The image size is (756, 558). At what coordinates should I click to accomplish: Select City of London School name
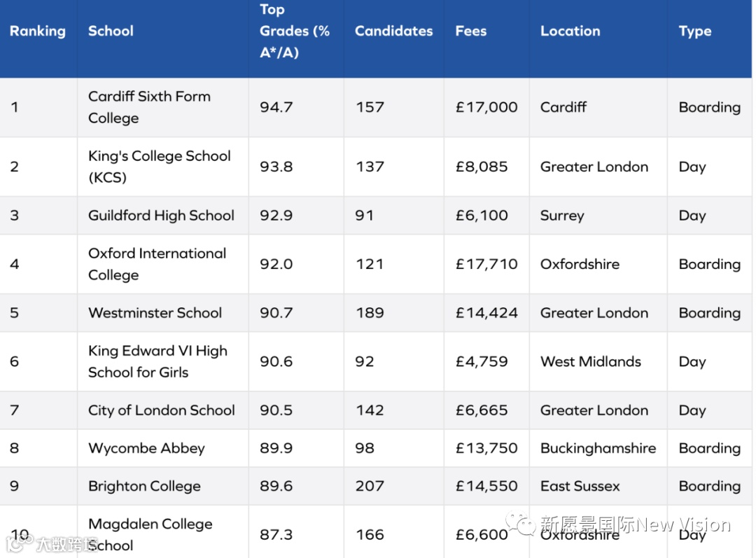coord(162,410)
